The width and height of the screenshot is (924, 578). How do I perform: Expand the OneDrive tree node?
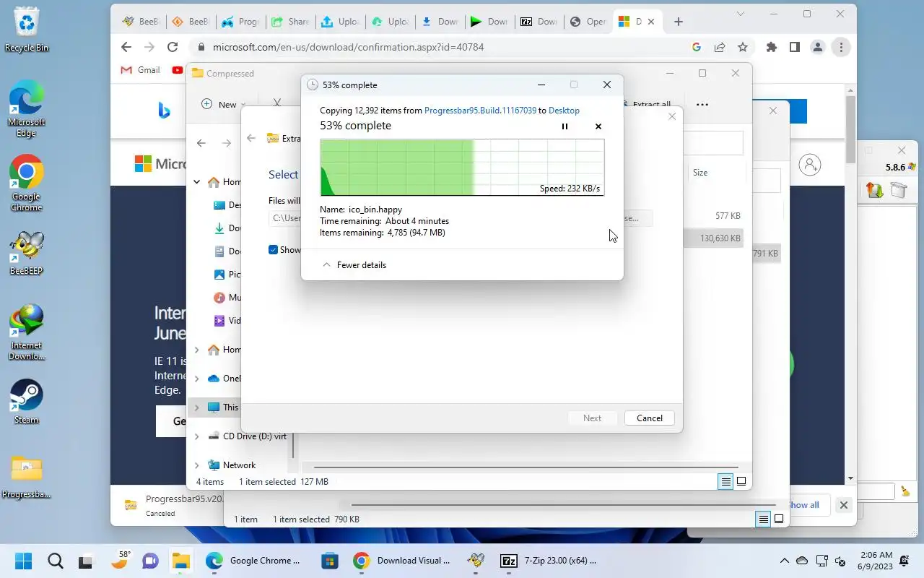tap(196, 379)
